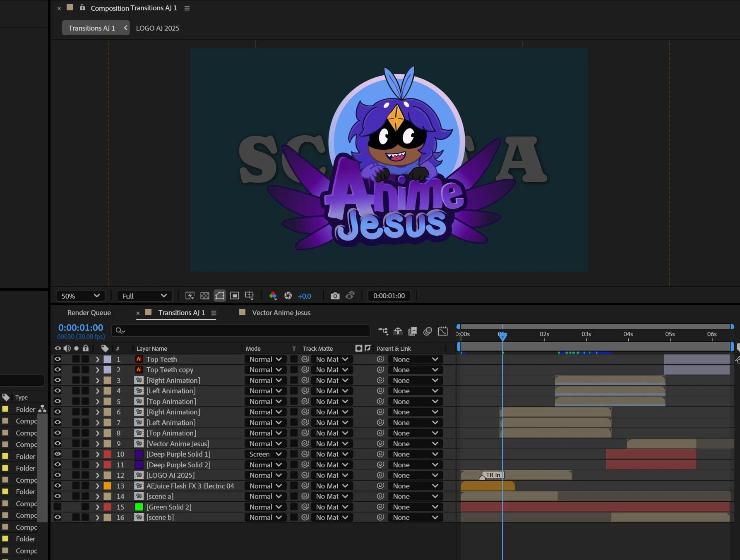Click the Illustrator file icon of Top Teeth copy
Screen dimensions: 740x560
tap(139, 369)
